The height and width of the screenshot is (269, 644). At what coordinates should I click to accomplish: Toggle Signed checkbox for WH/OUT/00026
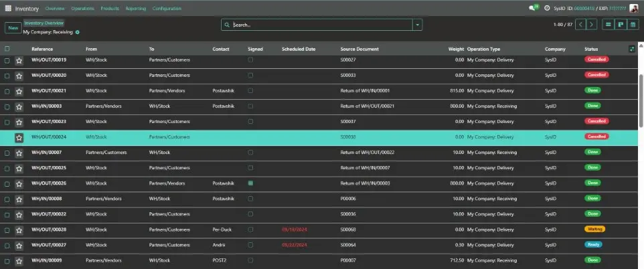click(x=250, y=183)
